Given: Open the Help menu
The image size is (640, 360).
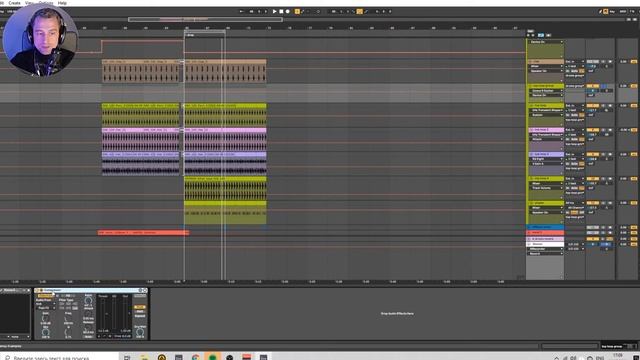Looking at the screenshot, I should 62,3.
